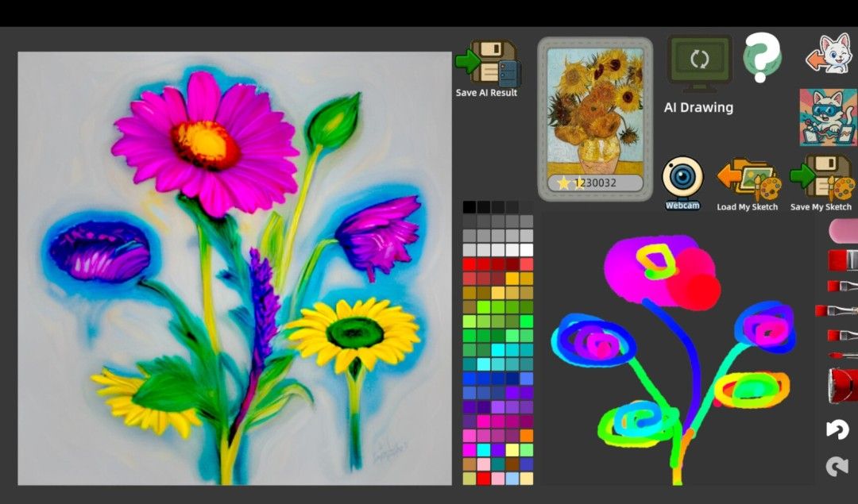Open help via the question mark icon
858x504 pixels.
[x=761, y=57]
